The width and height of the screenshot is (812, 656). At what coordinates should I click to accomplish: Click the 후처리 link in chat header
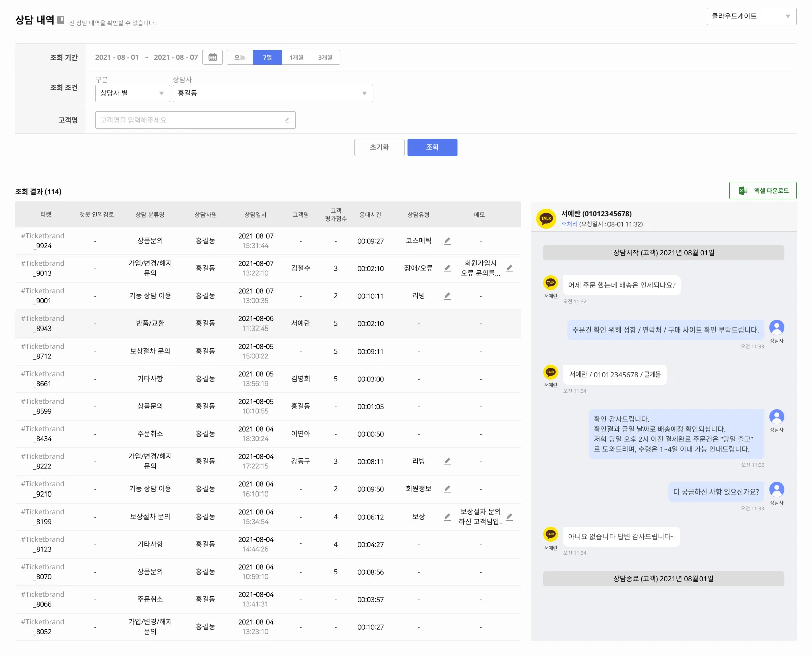tap(569, 224)
